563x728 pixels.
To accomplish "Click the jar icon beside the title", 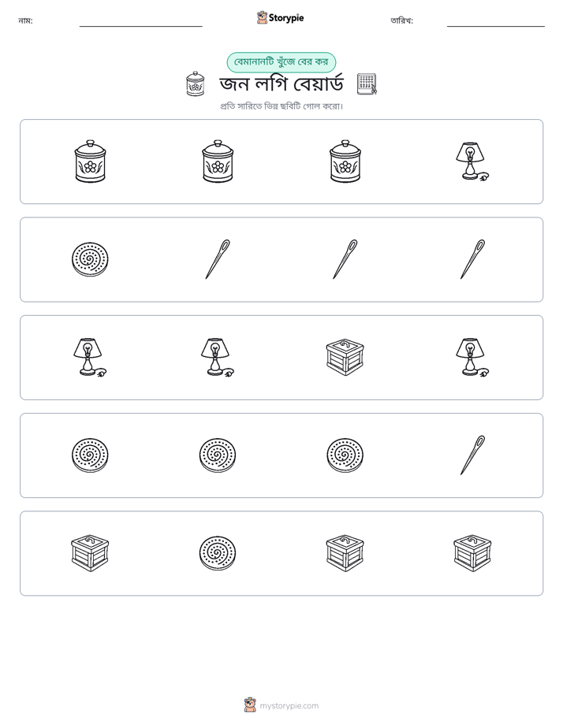I will pos(195,84).
